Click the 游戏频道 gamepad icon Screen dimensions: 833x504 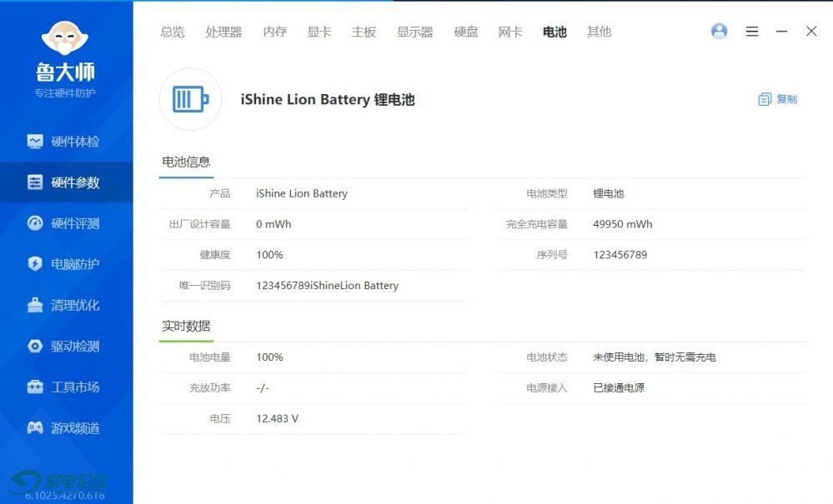pos(35,427)
